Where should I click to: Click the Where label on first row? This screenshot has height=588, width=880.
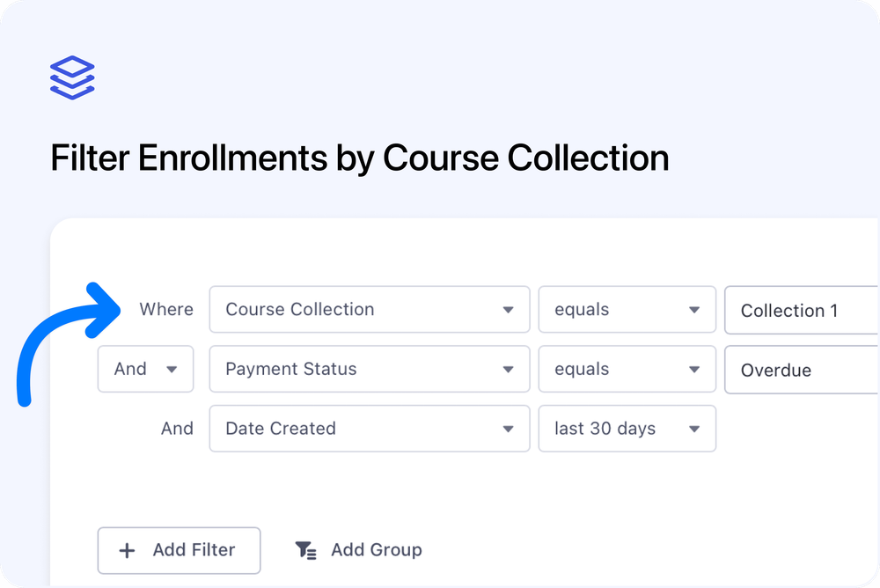(165, 309)
